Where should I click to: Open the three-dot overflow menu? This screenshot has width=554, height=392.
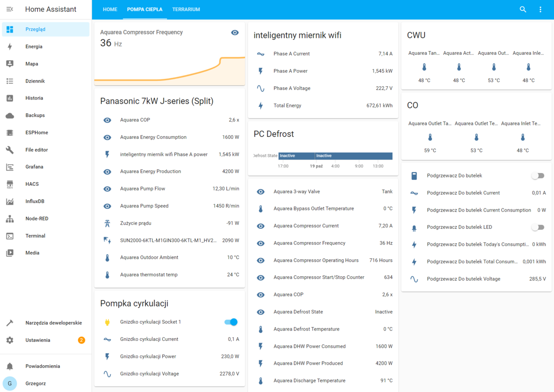540,9
